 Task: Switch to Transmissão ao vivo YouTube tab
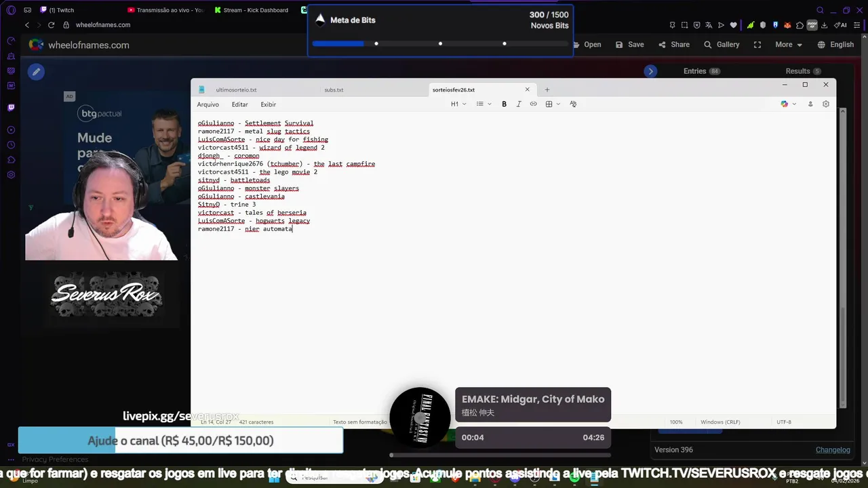[166, 10]
